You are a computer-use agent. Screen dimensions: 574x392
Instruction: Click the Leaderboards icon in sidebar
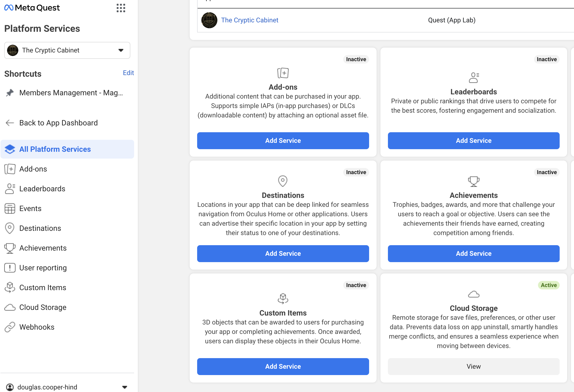click(10, 188)
